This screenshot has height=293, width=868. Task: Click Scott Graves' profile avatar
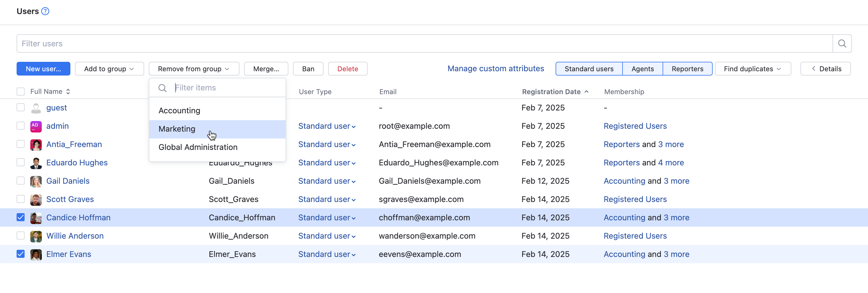tap(36, 199)
